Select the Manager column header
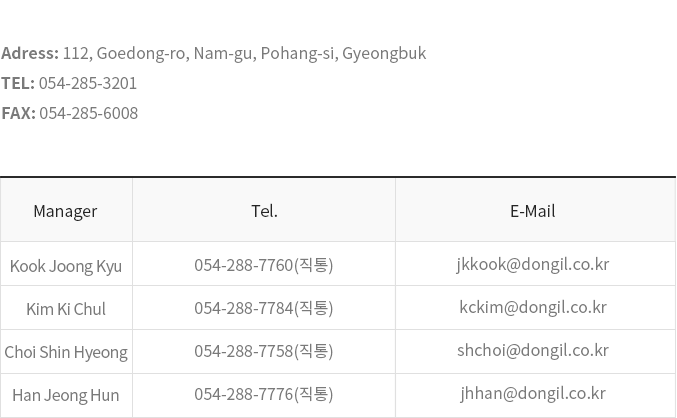677x418 pixels. click(x=65, y=211)
